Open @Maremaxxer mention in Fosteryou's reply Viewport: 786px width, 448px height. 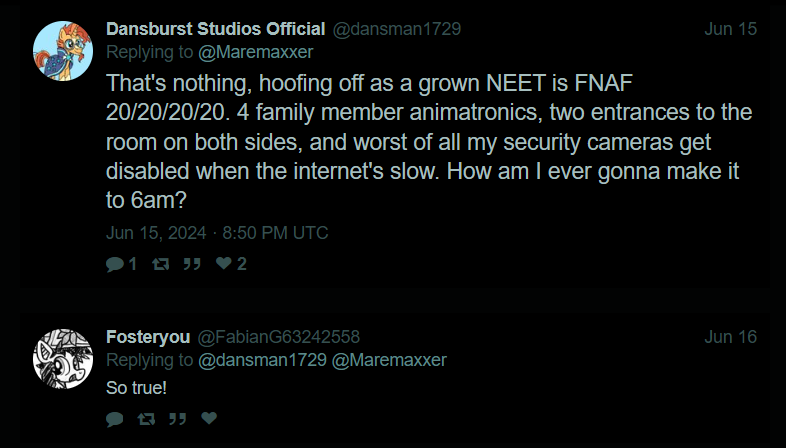click(x=390, y=359)
